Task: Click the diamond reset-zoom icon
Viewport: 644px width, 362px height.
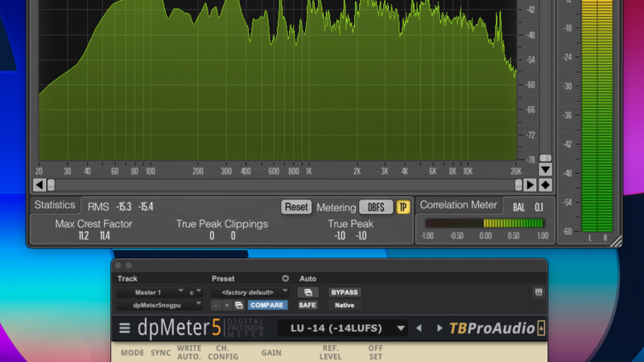Action: pos(545,185)
